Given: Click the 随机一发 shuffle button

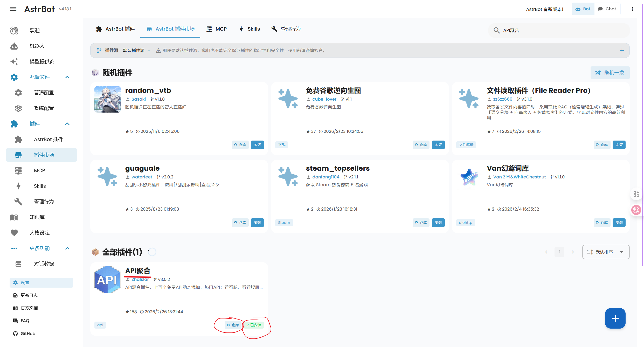Looking at the screenshot, I should [610, 73].
